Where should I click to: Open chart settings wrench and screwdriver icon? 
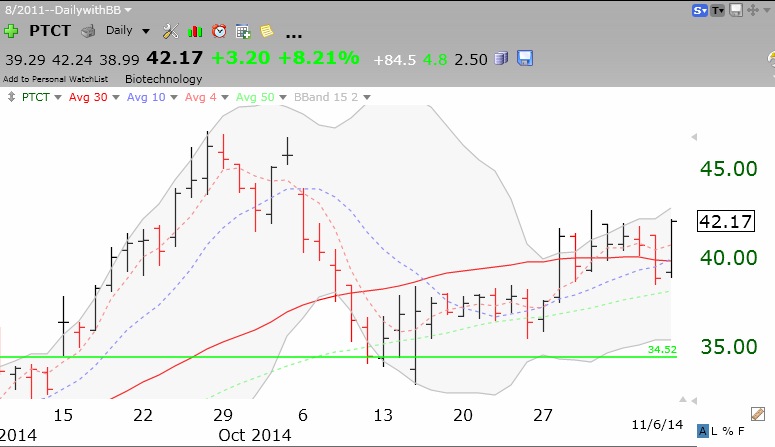170,31
